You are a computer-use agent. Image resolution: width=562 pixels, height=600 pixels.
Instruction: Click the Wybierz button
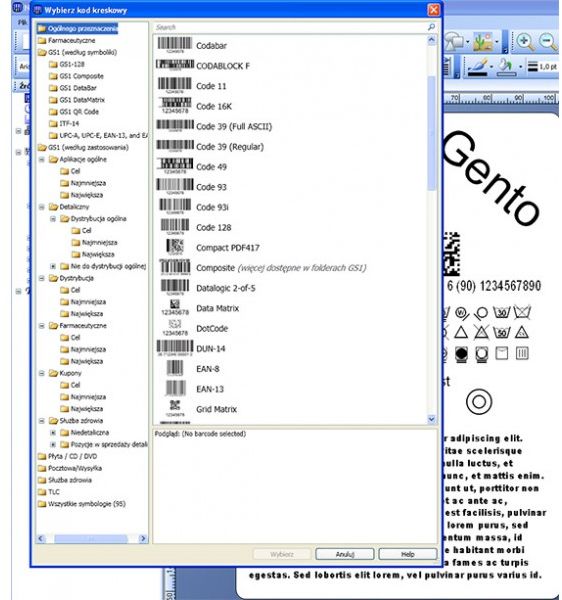pos(282,554)
